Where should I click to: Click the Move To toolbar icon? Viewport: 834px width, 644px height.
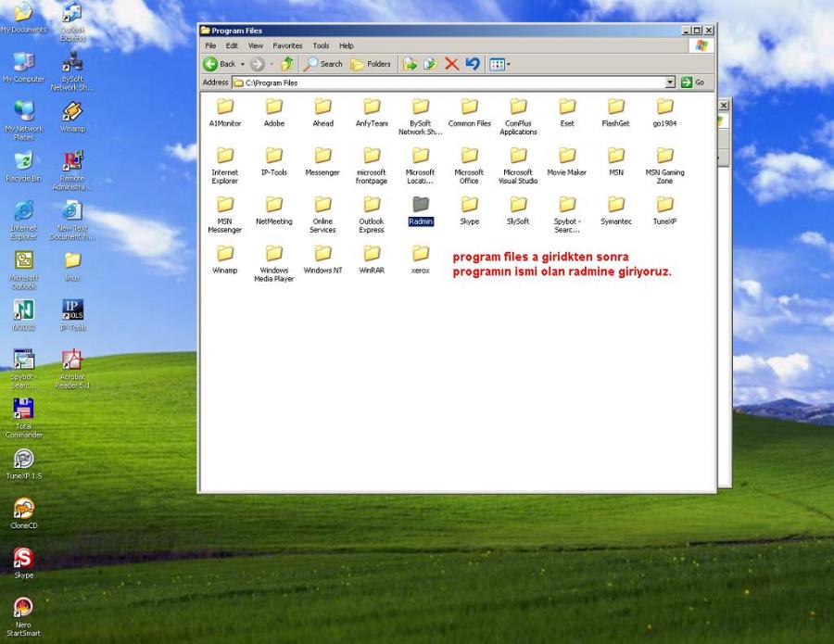(410, 64)
